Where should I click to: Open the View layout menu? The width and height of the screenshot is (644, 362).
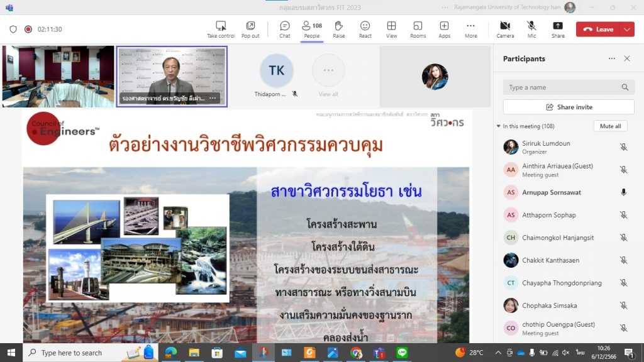(x=391, y=29)
